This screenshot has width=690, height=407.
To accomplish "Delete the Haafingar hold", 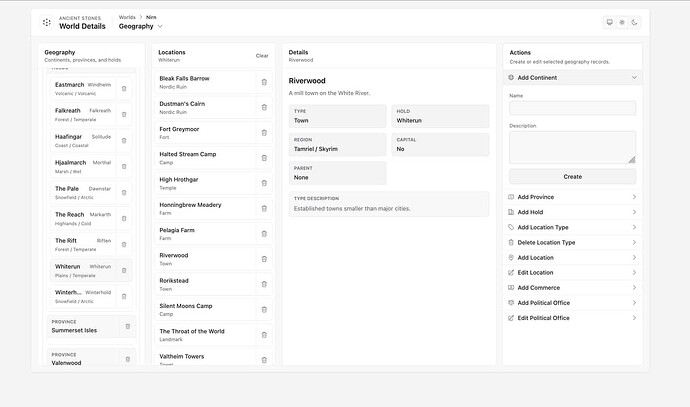I will [x=124, y=141].
